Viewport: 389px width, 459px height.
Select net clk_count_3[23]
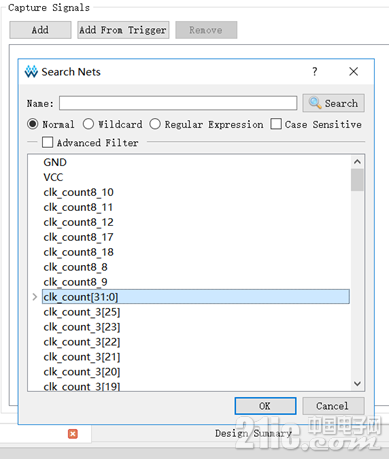(x=82, y=327)
